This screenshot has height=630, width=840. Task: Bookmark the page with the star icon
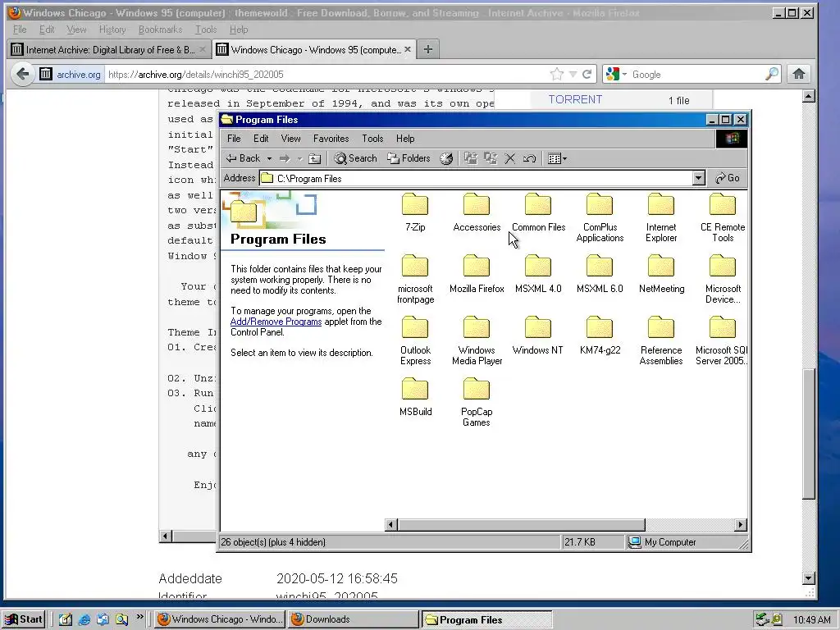pos(557,74)
